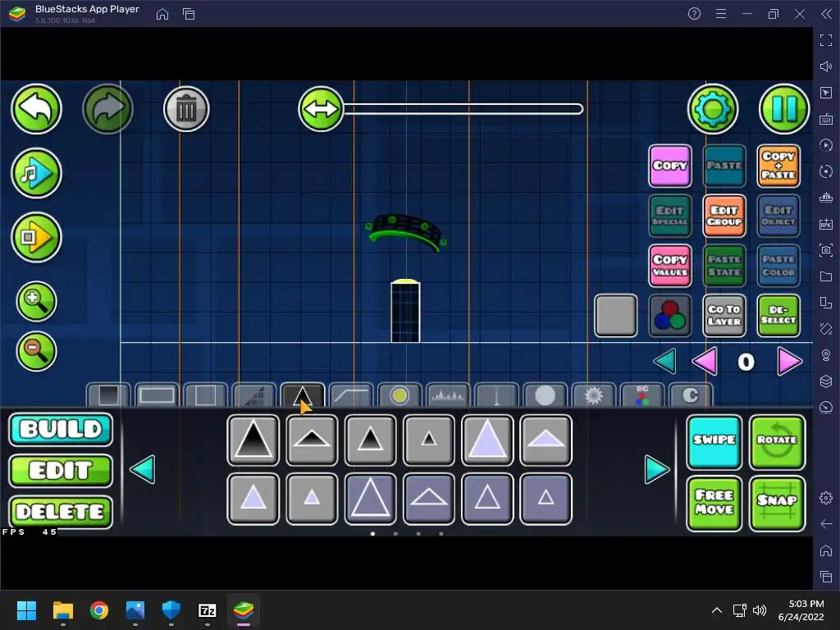Click the Go To Layer button

[x=724, y=316]
